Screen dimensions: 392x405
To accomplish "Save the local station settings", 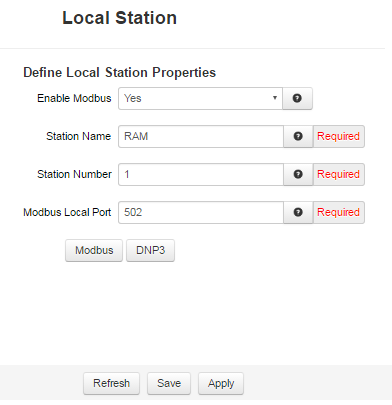I will (169, 383).
